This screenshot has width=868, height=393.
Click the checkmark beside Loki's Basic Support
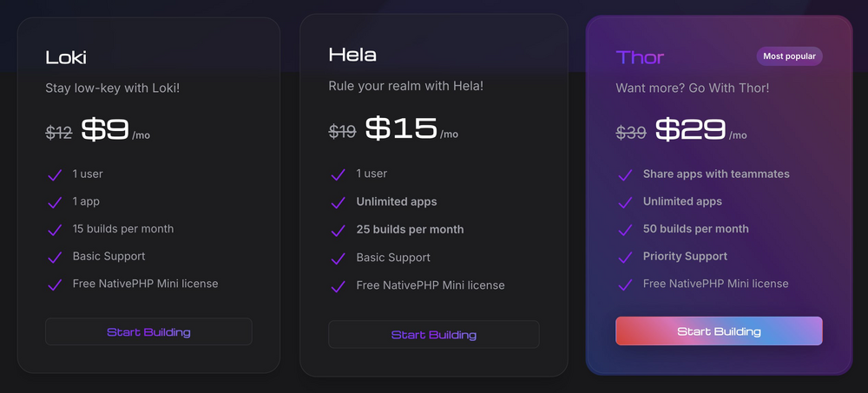(x=55, y=257)
